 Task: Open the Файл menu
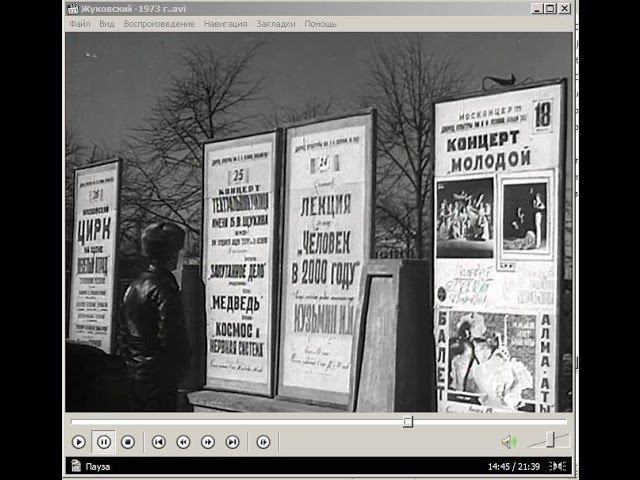point(80,24)
